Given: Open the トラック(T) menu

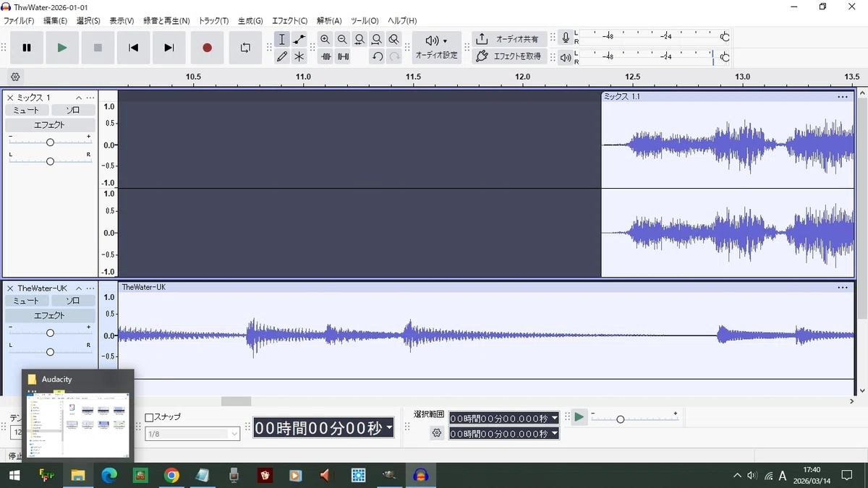Looking at the screenshot, I should pos(213,21).
